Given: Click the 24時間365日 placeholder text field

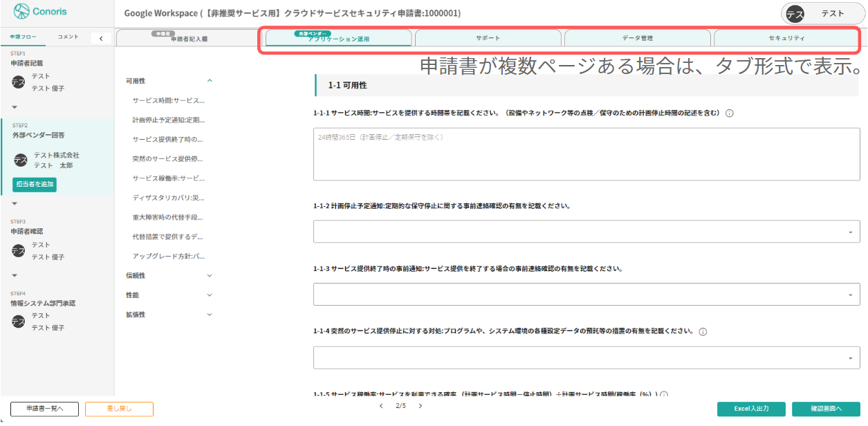Looking at the screenshot, I should [x=587, y=152].
